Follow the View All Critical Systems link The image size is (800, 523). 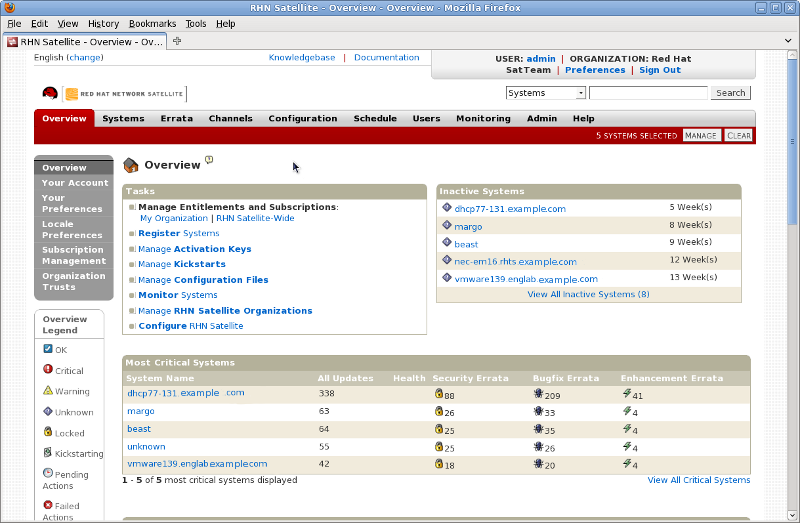(698, 480)
